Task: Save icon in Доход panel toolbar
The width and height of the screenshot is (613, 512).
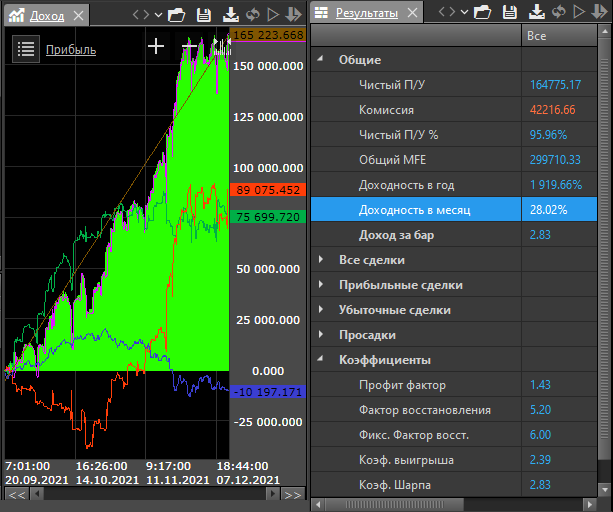Action: [x=204, y=15]
